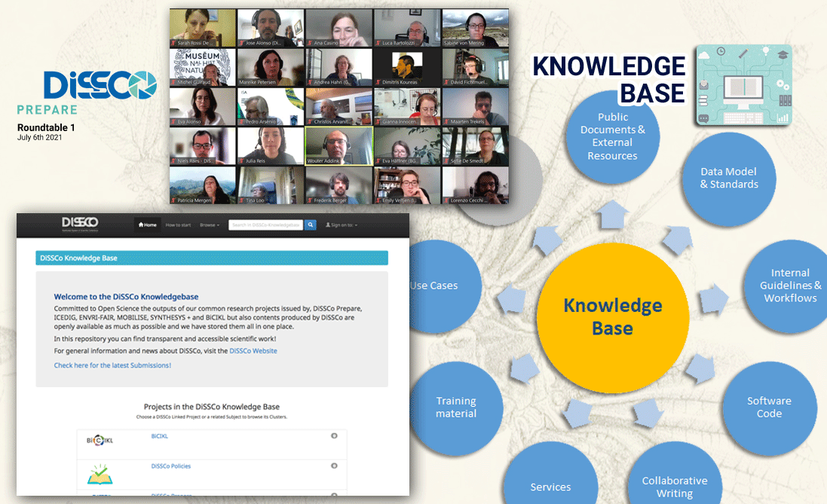
Task: Click the muted mic icon beside David Fichtmueller
Action: 446,82
